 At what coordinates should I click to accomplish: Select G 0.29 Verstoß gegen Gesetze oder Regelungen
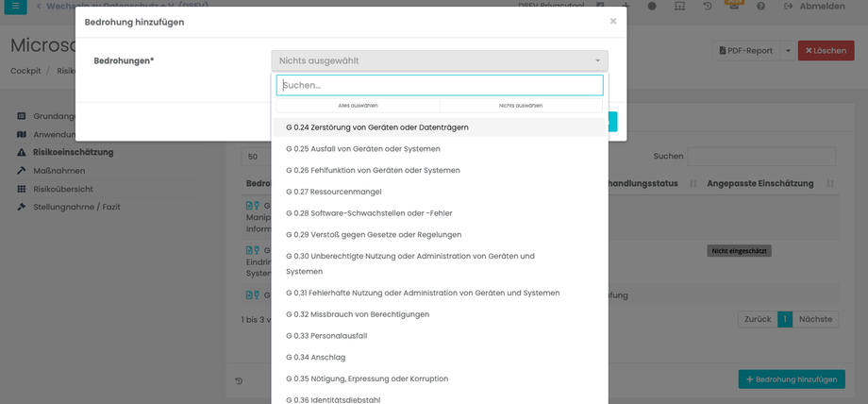pyautogui.click(x=440, y=235)
